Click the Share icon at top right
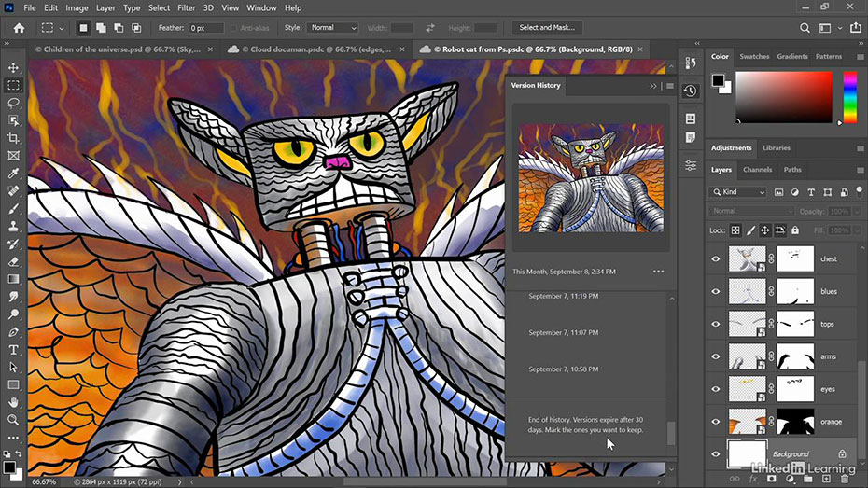The image size is (868, 488). click(x=856, y=28)
